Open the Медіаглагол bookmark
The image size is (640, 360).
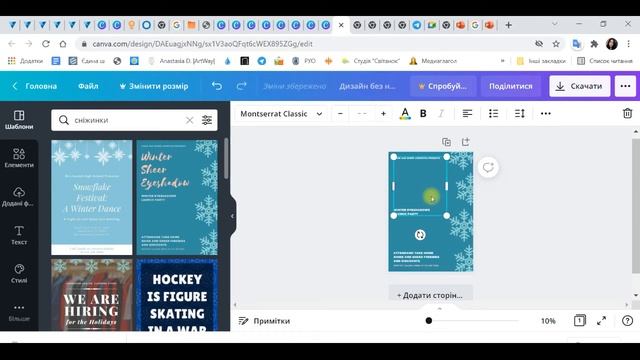point(433,61)
